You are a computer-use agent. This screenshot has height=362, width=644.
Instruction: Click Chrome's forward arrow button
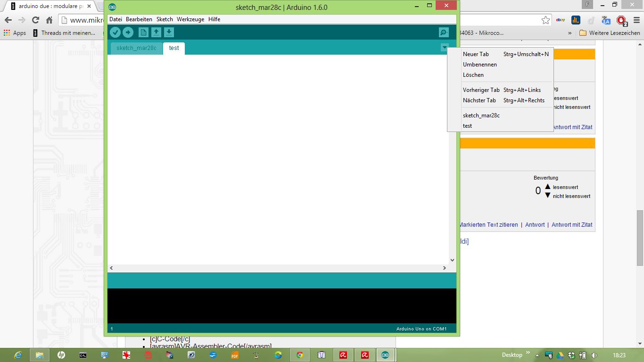pos(22,20)
